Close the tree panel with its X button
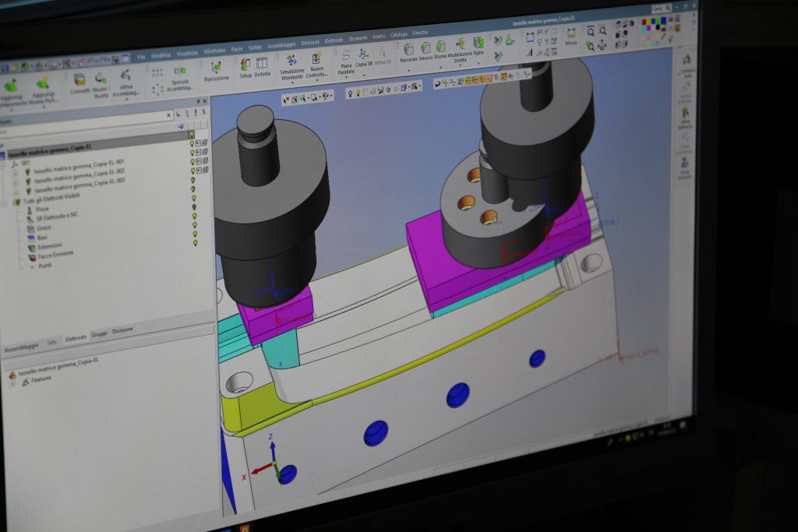 [205, 101]
